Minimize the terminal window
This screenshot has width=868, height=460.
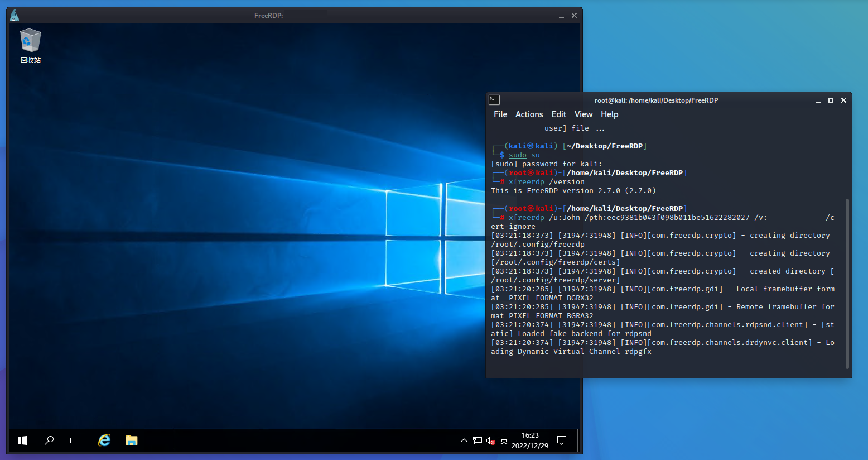pos(818,100)
